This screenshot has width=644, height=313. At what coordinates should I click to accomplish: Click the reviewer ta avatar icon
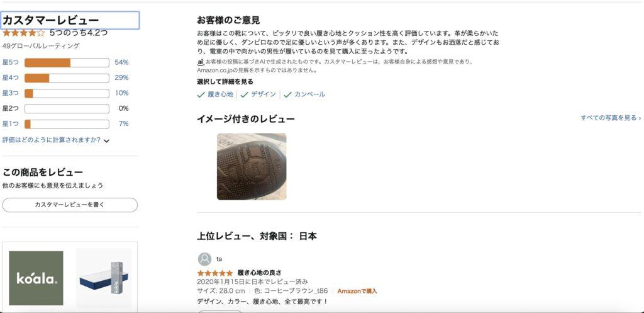[204, 259]
